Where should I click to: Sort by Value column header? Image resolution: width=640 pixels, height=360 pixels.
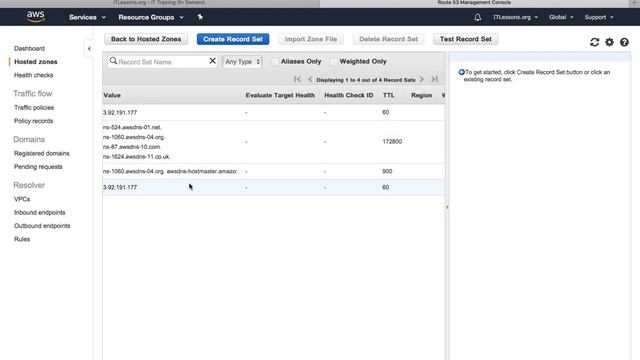coord(112,95)
